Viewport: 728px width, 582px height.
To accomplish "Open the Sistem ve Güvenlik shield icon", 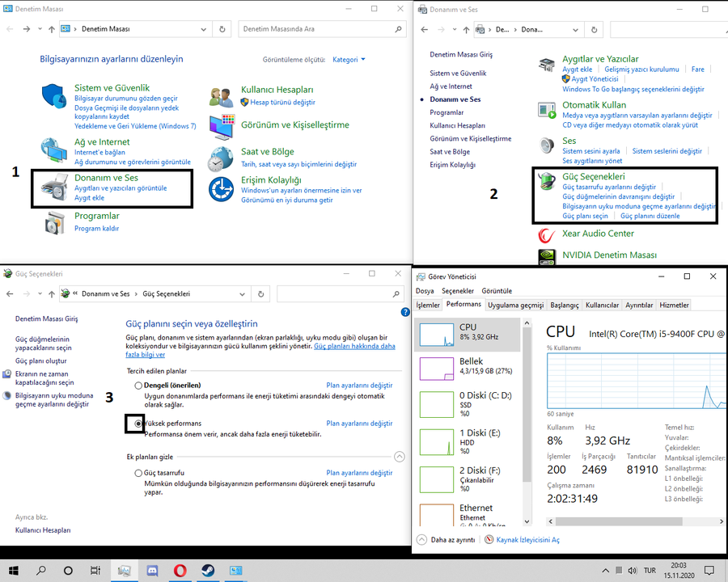I will pyautogui.click(x=53, y=97).
